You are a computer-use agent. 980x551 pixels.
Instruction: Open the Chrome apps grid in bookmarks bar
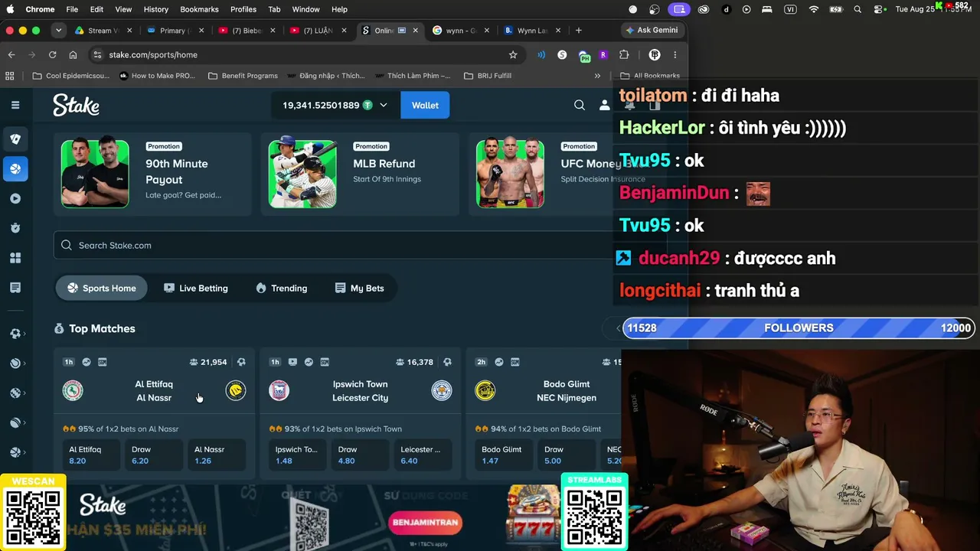[10, 76]
